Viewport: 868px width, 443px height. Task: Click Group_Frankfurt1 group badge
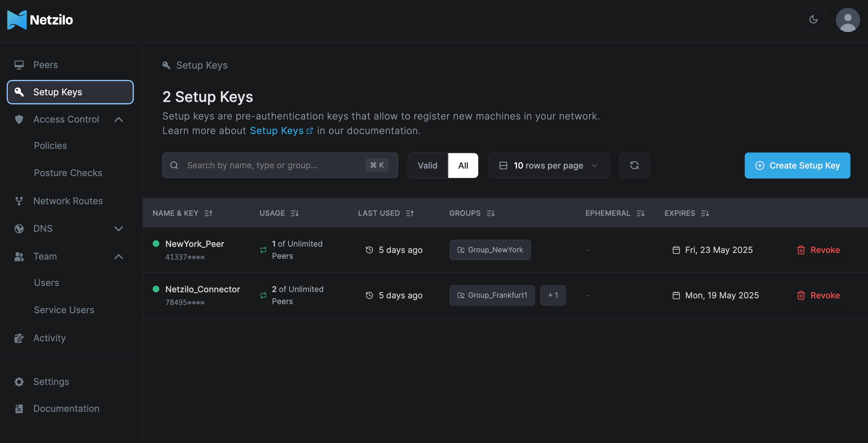(492, 295)
